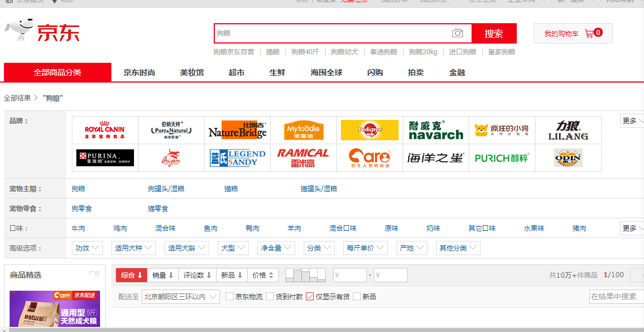Image resolution: width=644 pixels, height=332 pixels.
Task: Toggle the 新品 filter checkbox
Action: (357, 296)
